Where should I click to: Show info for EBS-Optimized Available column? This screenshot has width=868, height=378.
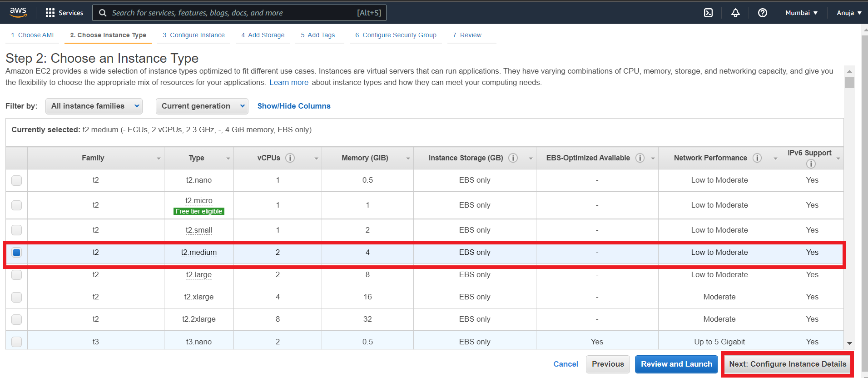click(640, 158)
